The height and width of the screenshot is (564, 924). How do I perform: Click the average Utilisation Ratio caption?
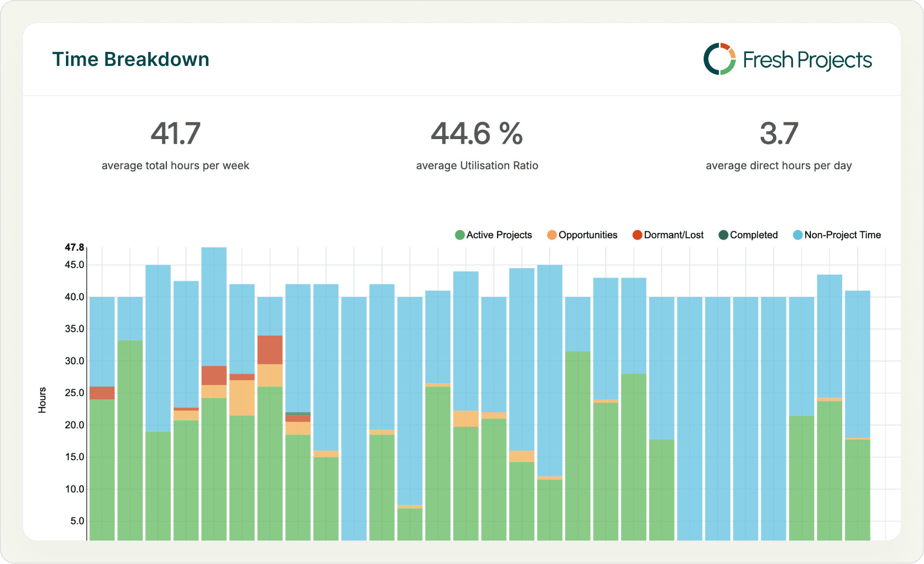point(476,166)
